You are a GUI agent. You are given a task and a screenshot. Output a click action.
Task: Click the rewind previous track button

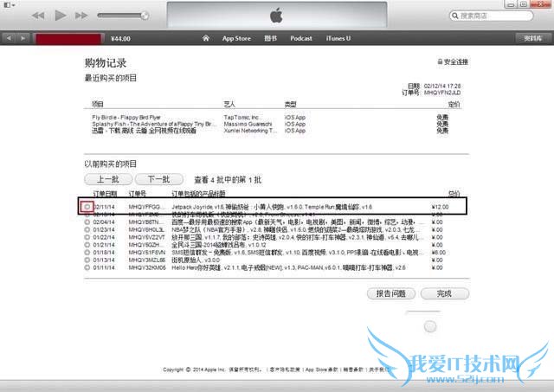coord(38,16)
